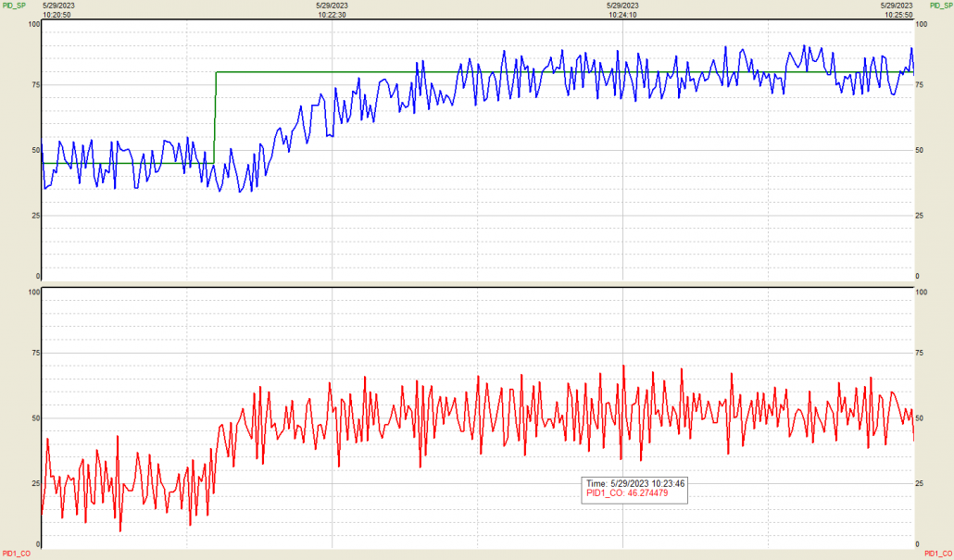Click the 75 label on upper chart left axis
The height and width of the screenshot is (560, 954).
point(36,84)
